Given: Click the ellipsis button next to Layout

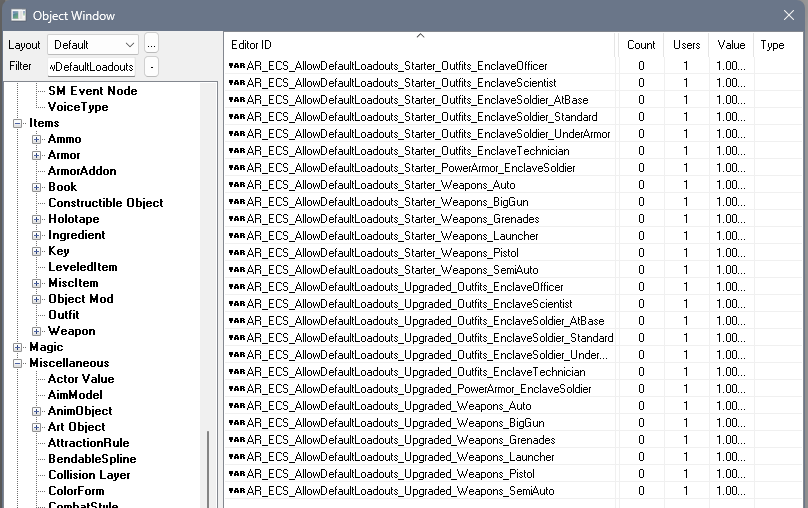Looking at the screenshot, I should (151, 45).
